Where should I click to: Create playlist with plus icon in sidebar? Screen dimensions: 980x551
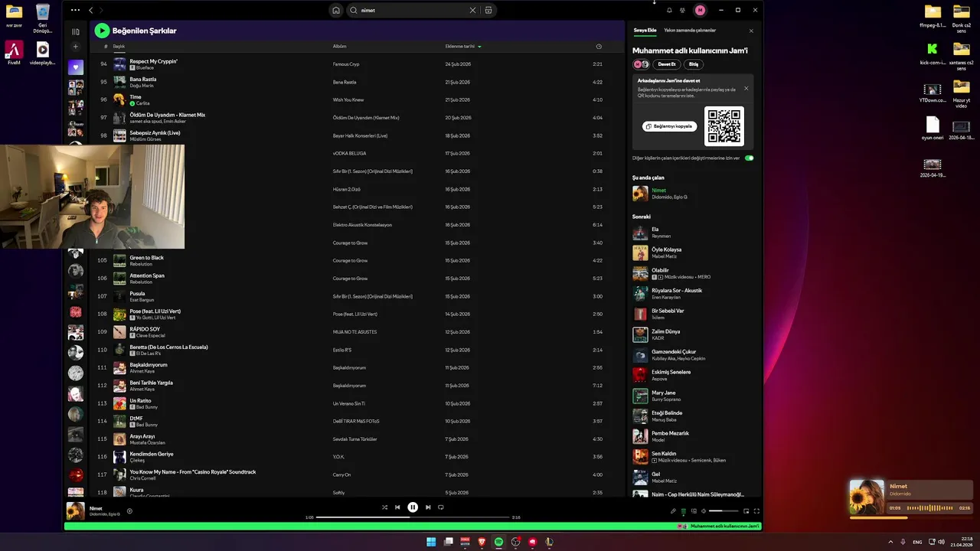pos(76,47)
